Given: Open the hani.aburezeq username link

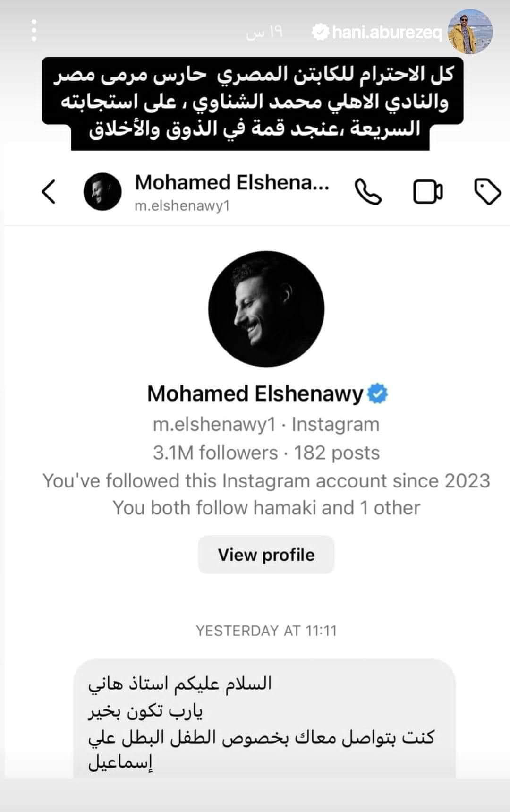Looking at the screenshot, I should point(387,32).
